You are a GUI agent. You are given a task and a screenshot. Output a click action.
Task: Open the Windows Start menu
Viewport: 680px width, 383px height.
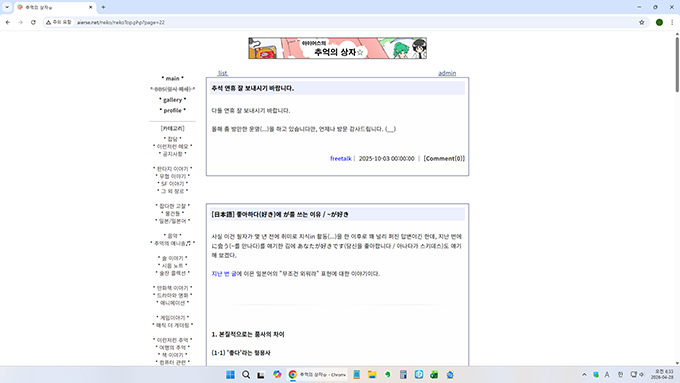[x=230, y=375]
